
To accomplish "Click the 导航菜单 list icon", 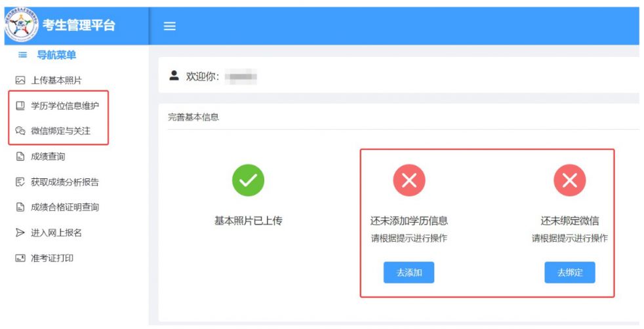I will point(22,54).
